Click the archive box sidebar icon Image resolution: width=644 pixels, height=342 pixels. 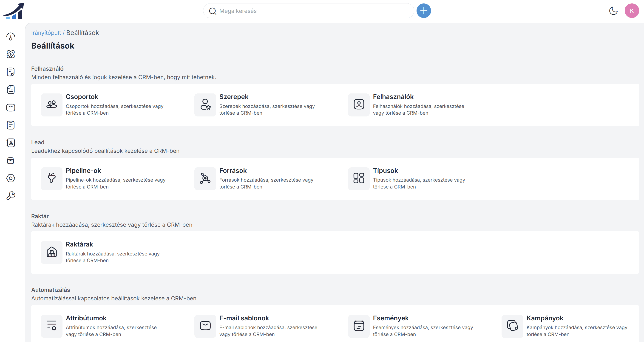(11, 160)
